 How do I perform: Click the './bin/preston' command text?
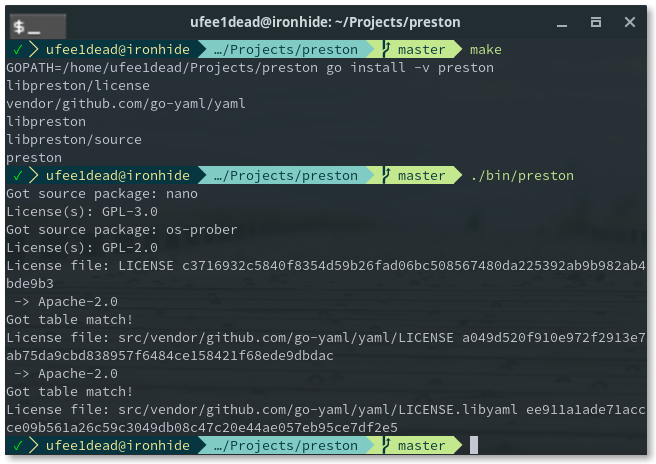(522, 176)
